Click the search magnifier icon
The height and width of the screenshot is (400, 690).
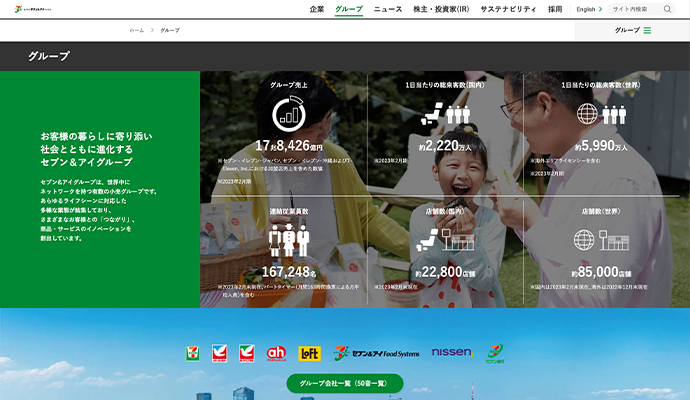tap(667, 9)
